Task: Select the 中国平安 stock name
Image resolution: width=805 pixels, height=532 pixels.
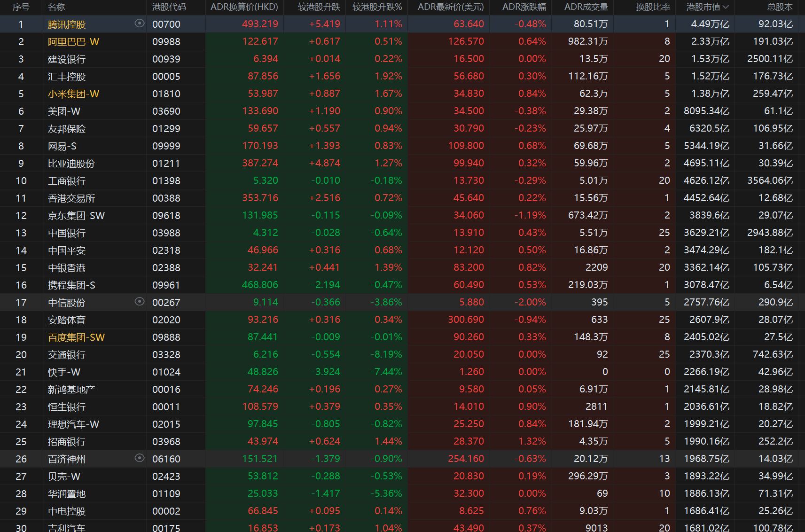Action: click(67, 250)
